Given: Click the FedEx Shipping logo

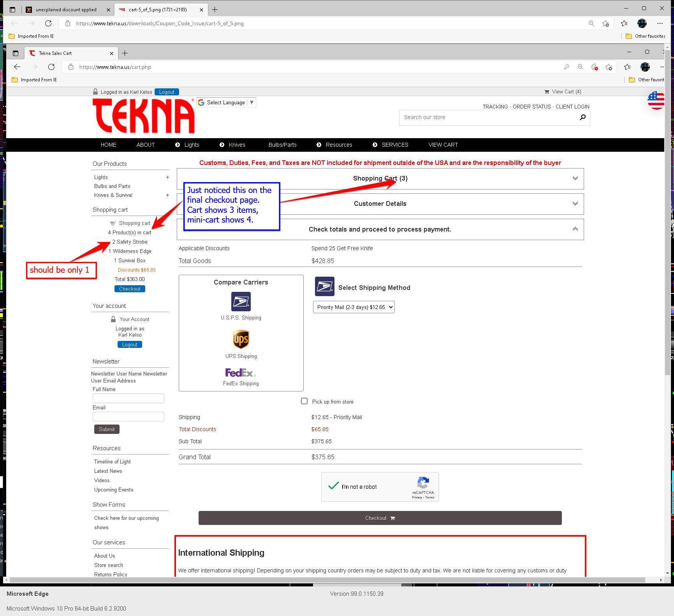Looking at the screenshot, I should (240, 373).
